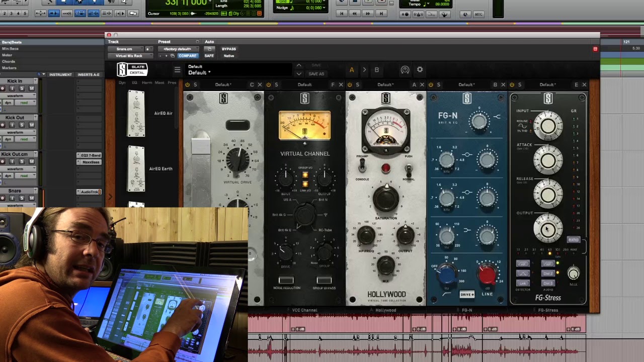Select the previous preset with the minus button
Viewport: 644px width, 362px height.
tap(160, 56)
